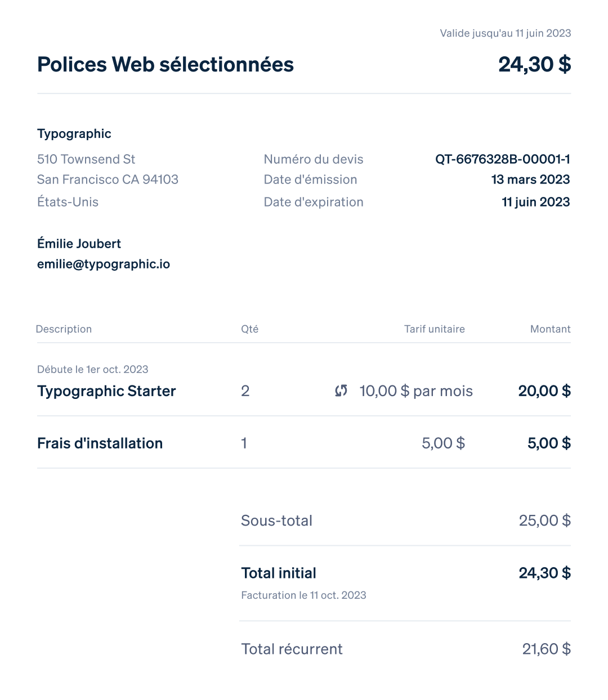Click the Qté column header

click(x=250, y=329)
